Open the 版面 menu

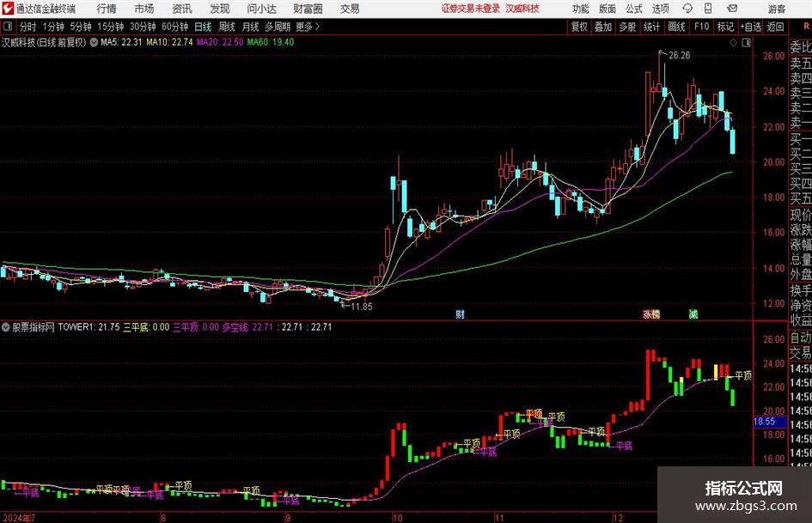point(607,9)
